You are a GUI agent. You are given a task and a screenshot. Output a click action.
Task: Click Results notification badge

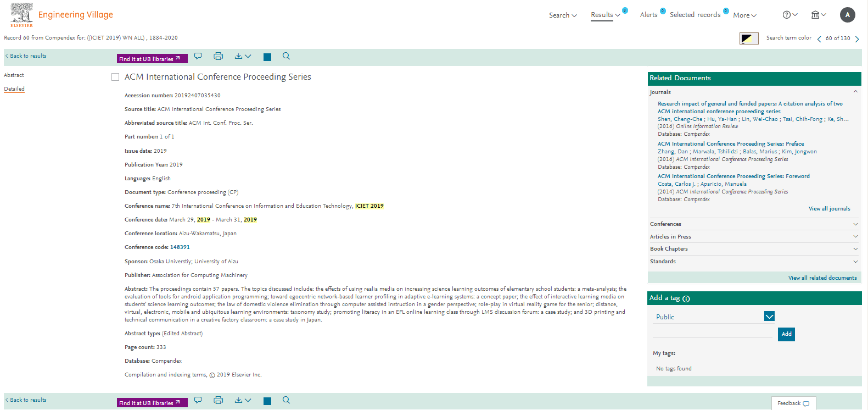tap(625, 10)
